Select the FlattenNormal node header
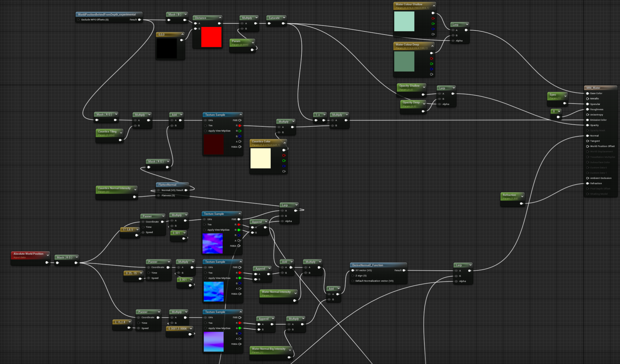The width and height of the screenshot is (620, 364). (x=167, y=185)
